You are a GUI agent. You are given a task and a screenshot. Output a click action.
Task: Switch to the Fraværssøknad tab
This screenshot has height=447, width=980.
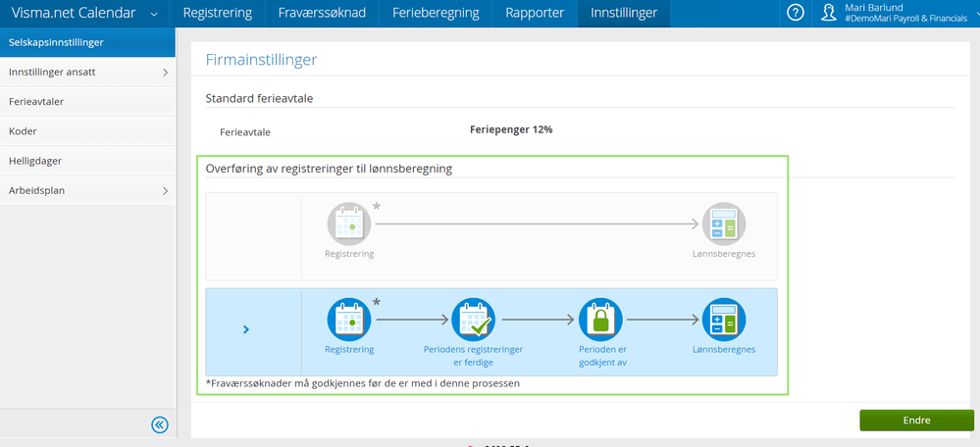tap(322, 13)
